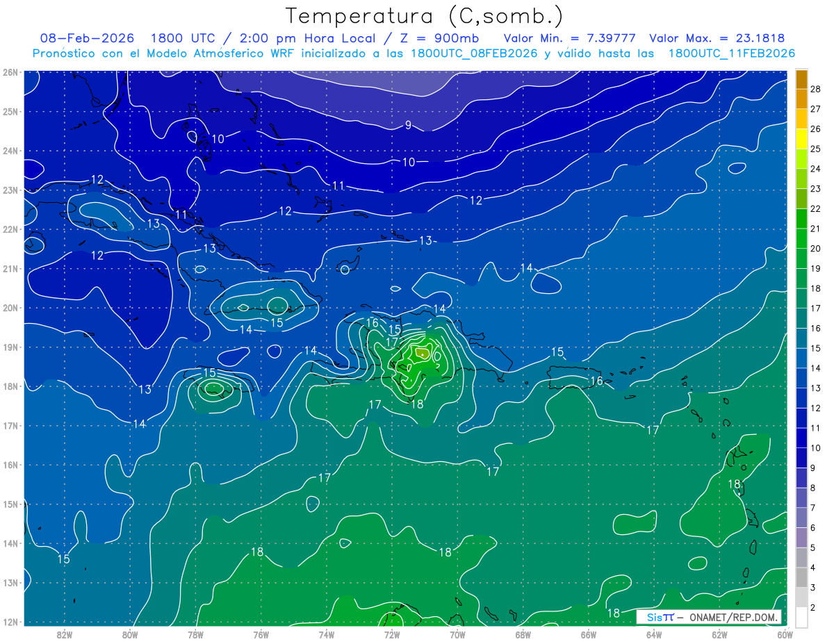
Task: Click colorbar label "5"
Action: tap(813, 548)
